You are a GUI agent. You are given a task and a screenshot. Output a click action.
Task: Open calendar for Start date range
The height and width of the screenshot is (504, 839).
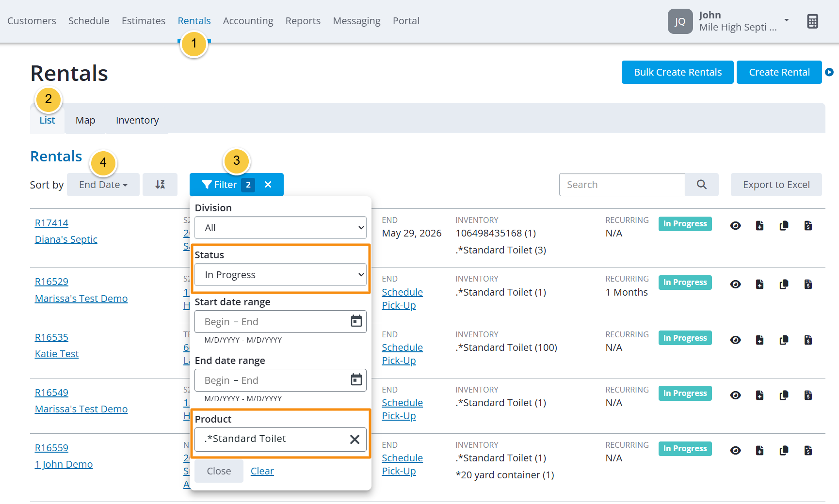coord(356,321)
